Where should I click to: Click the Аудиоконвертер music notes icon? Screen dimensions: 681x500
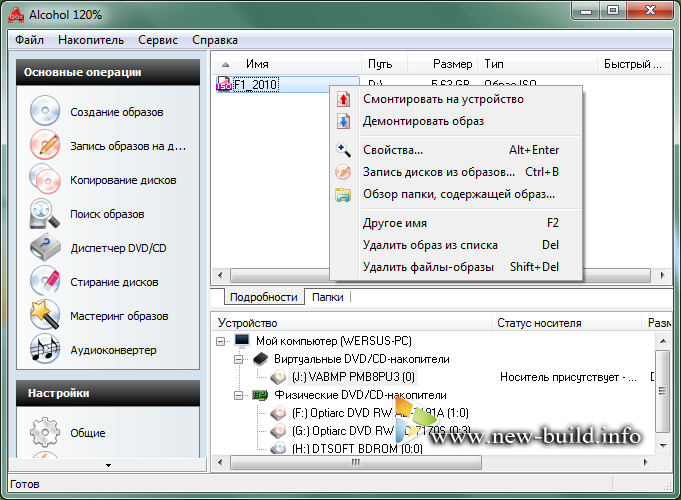click(45, 349)
